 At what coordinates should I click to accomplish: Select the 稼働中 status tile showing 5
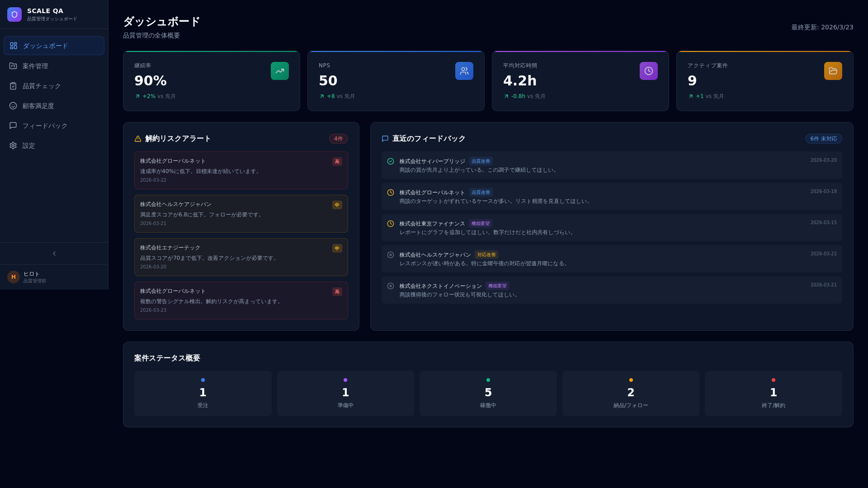[488, 394]
